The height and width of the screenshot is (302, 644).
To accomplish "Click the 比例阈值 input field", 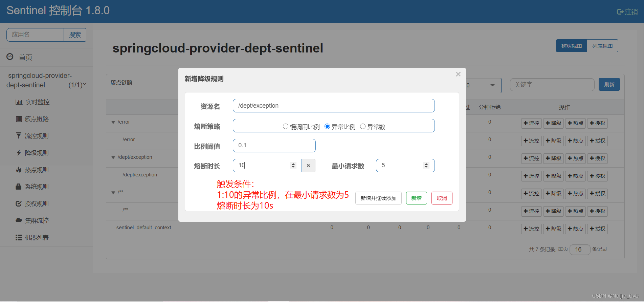I will [274, 146].
